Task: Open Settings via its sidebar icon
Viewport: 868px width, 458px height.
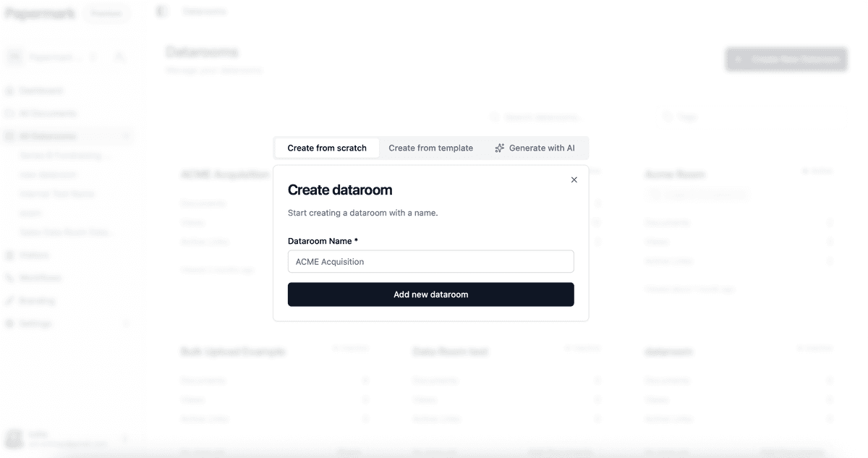Action: pyautogui.click(x=9, y=323)
